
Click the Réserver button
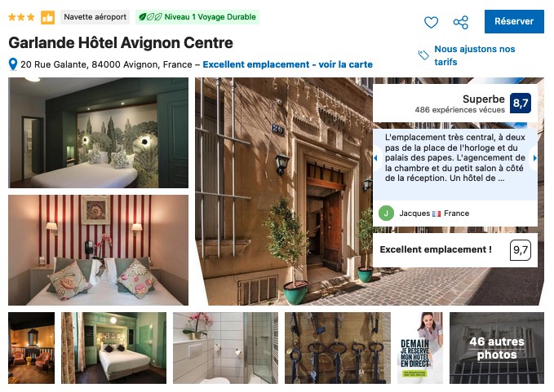[514, 21]
